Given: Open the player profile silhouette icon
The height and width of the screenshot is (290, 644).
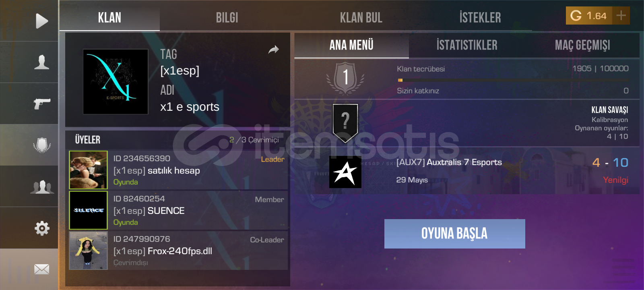Looking at the screenshot, I should point(41,62).
